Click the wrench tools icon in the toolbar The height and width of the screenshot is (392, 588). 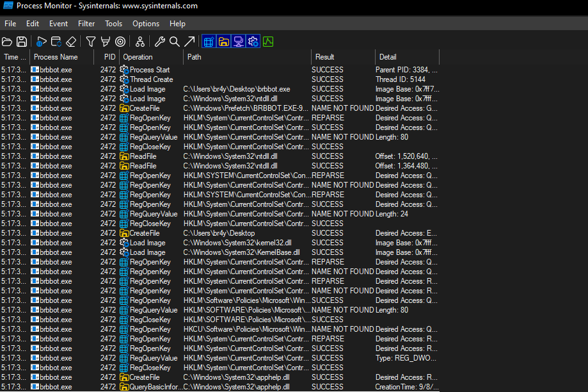pos(160,42)
